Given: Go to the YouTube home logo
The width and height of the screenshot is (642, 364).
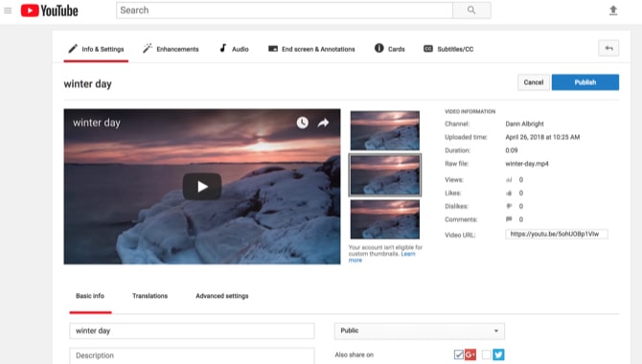Looking at the screenshot, I should (x=50, y=11).
